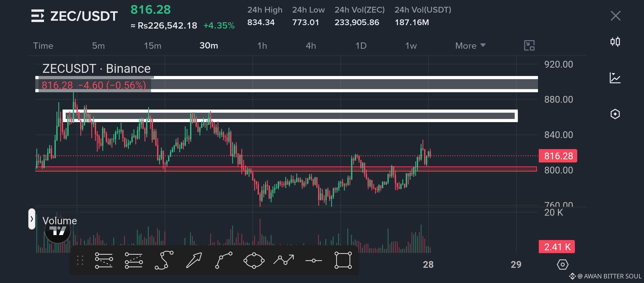Open the candlestick chart type icon
Image resolution: width=644 pixels, height=283 pixels.
pos(615,42)
